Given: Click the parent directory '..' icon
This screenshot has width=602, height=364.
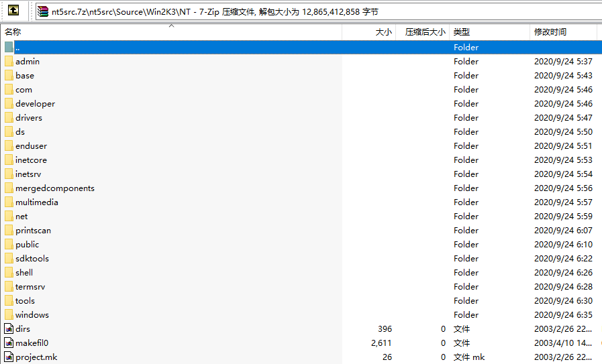Looking at the screenshot, I should point(9,47).
